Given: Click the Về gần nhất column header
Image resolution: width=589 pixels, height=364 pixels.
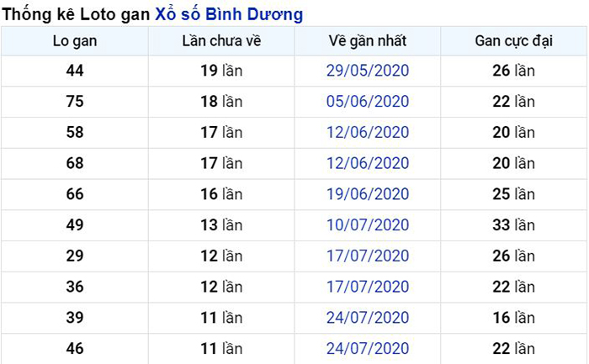Looking at the screenshot, I should (x=368, y=41).
